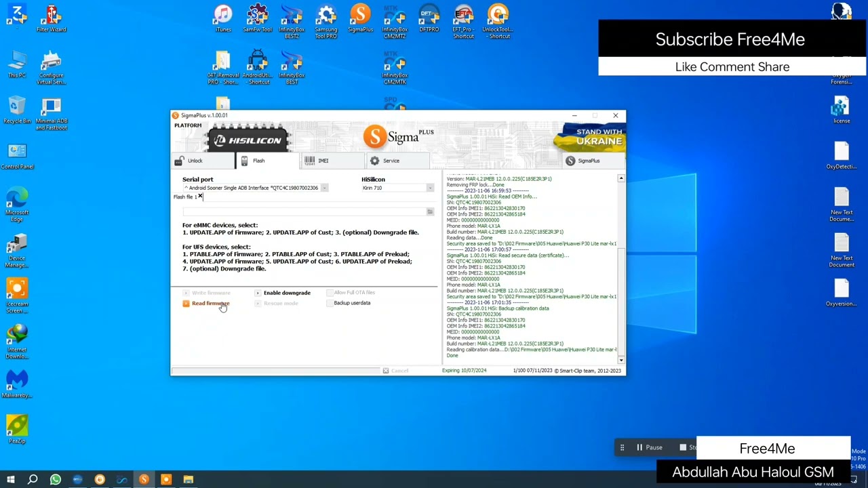868x488 pixels.
Task: Open the SigmaPlus desktop shortcut
Action: coord(361,18)
